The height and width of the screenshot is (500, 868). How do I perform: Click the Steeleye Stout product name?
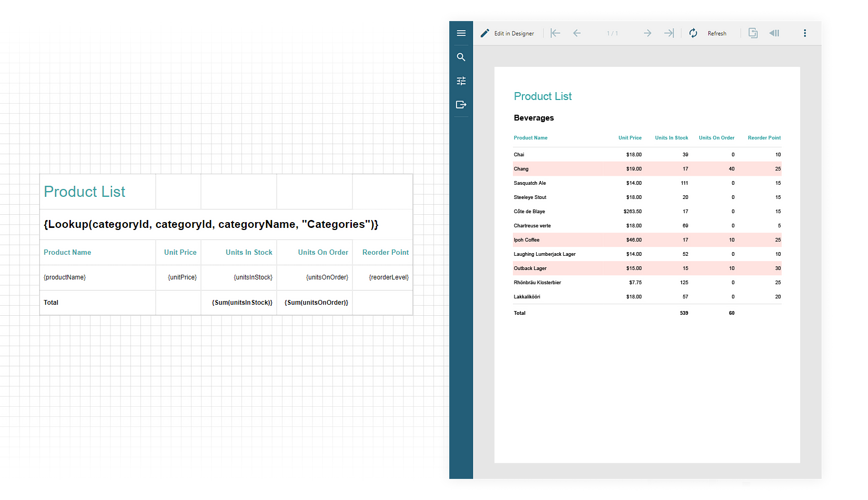(x=530, y=197)
